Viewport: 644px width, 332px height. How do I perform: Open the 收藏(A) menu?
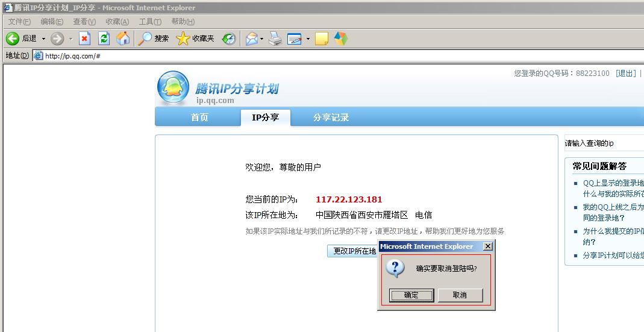coord(117,21)
